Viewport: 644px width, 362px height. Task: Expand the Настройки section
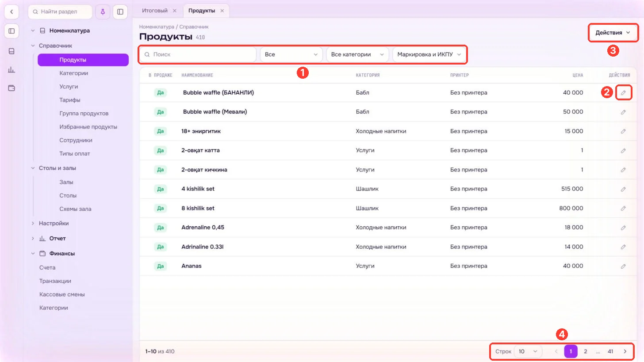33,224
